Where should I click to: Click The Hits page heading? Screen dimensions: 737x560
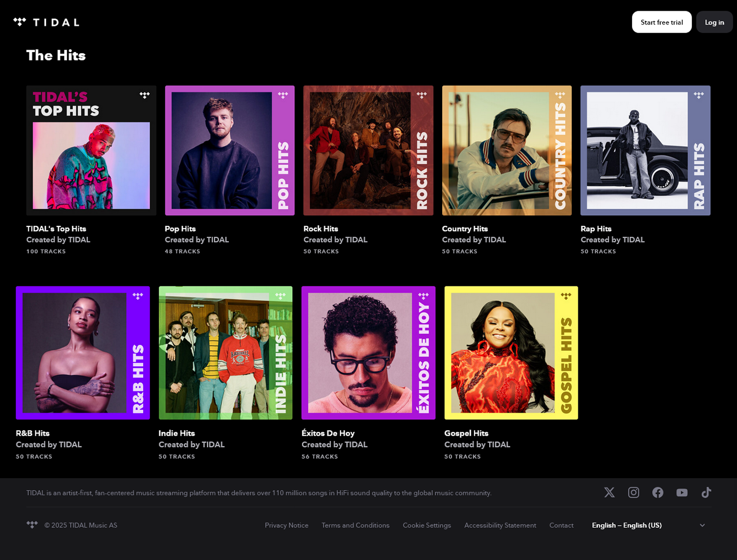(56, 55)
